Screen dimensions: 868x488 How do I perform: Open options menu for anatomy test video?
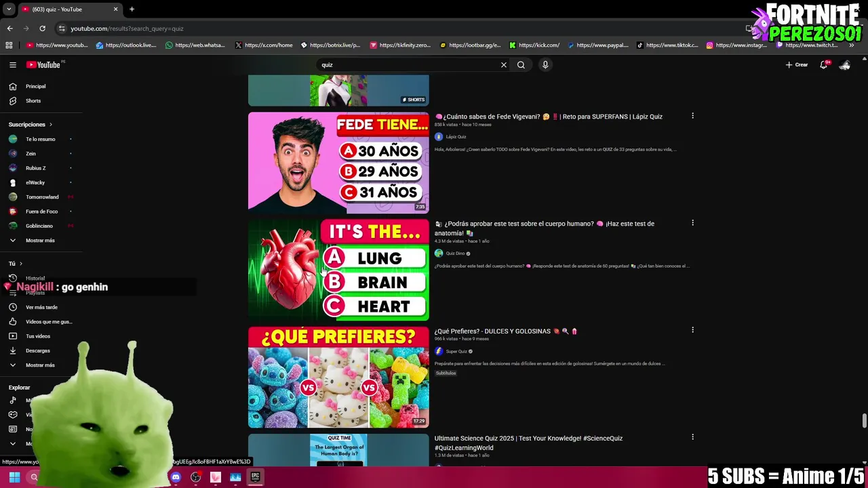(x=692, y=223)
